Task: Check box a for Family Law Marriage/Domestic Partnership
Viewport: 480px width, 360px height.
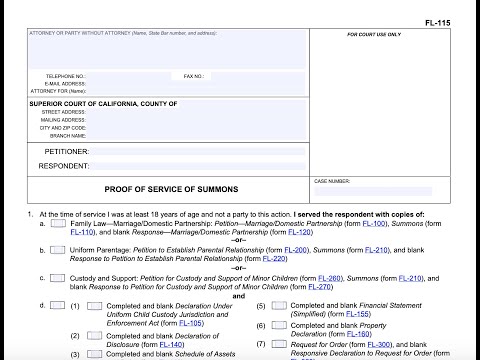Action: tap(58, 223)
